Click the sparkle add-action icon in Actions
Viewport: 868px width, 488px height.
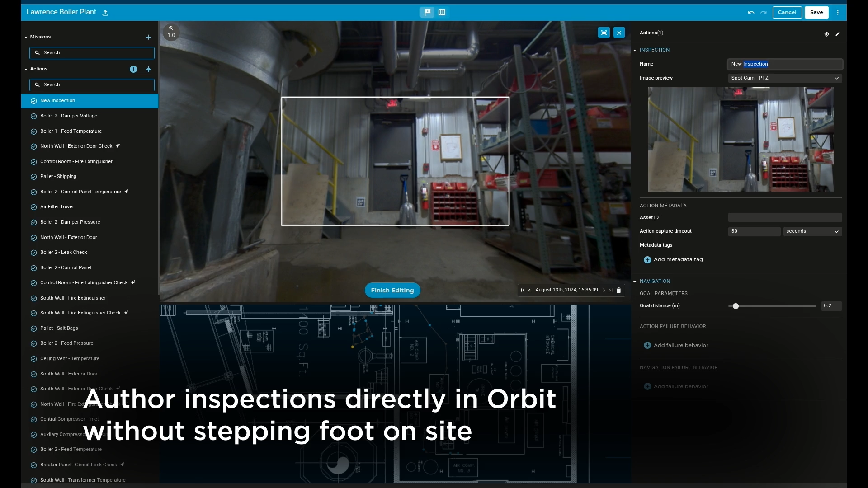pos(148,69)
